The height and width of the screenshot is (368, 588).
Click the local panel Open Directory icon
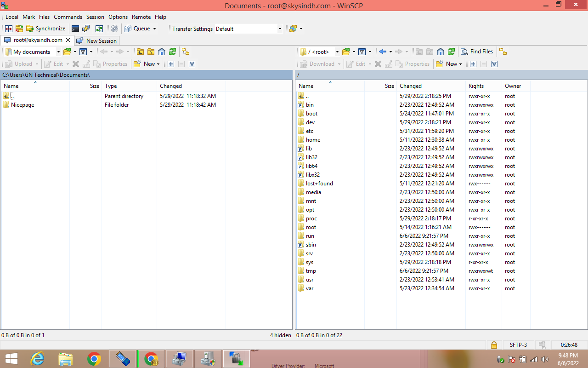click(x=67, y=52)
